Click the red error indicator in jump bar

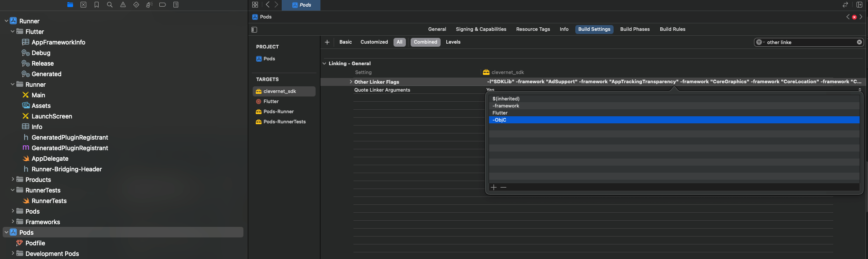pyautogui.click(x=854, y=17)
